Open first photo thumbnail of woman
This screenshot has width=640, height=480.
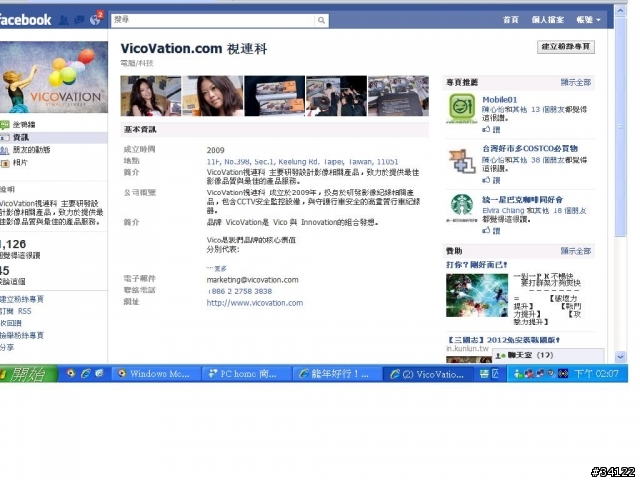click(151, 96)
